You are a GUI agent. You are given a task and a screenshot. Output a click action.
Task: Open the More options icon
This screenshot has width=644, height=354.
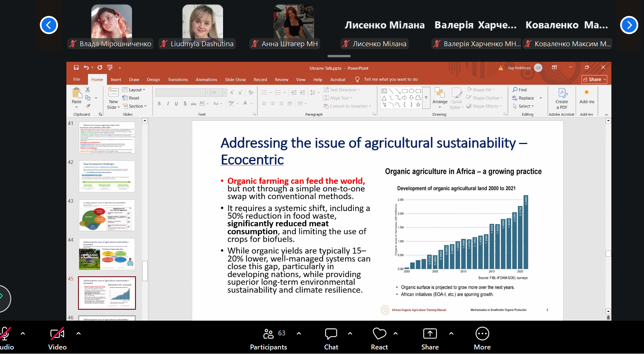[482, 334]
